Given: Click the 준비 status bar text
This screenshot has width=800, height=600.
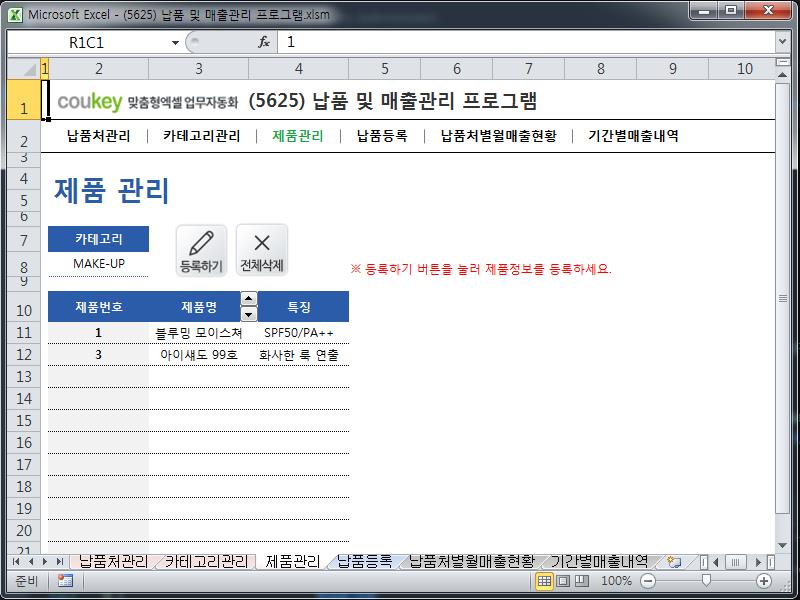Looking at the screenshot, I should coord(26,581).
